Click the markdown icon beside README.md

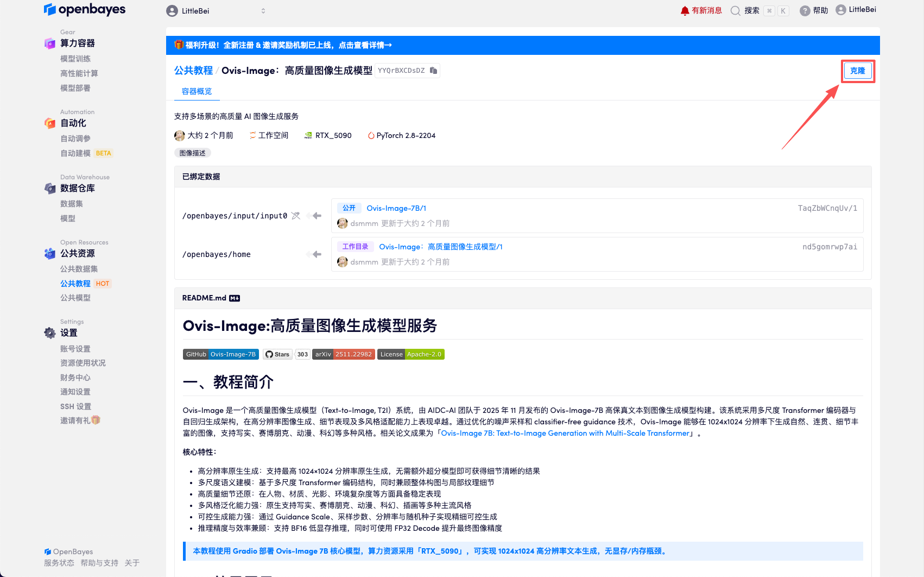click(x=235, y=298)
